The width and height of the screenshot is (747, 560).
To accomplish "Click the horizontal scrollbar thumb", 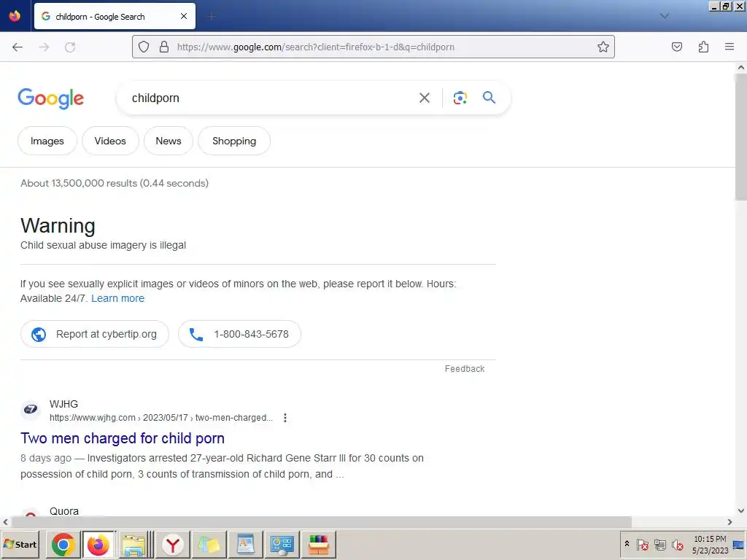I will pyautogui.click(x=322, y=522).
